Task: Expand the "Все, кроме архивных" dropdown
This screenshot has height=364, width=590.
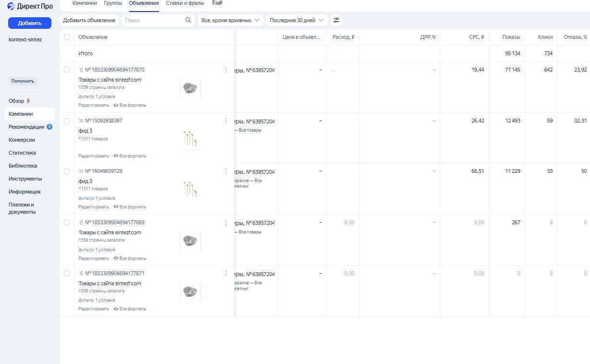Action: (231, 20)
